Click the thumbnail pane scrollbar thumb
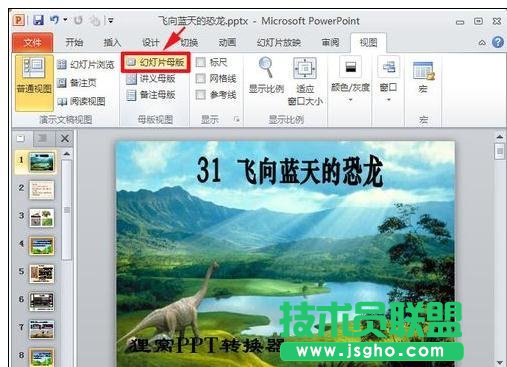This screenshot has height=367, width=507. pyautogui.click(x=67, y=210)
